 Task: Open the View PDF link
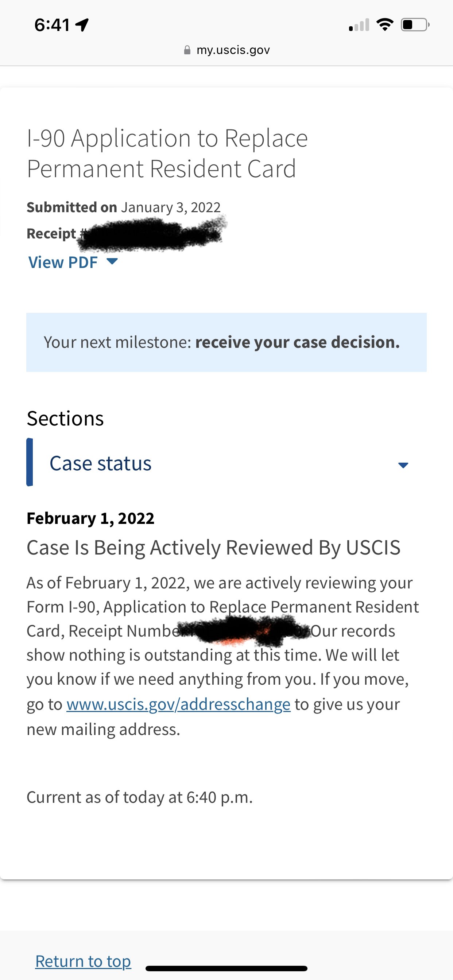click(x=63, y=262)
